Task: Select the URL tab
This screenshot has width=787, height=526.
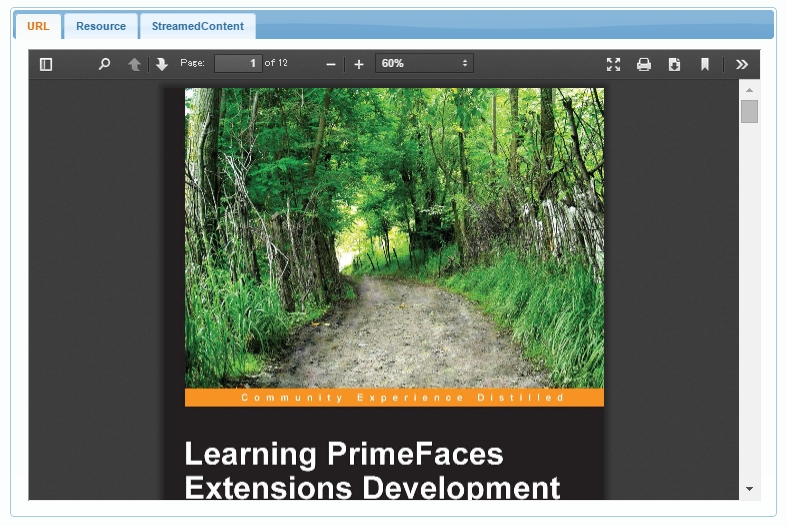Action: [38, 26]
